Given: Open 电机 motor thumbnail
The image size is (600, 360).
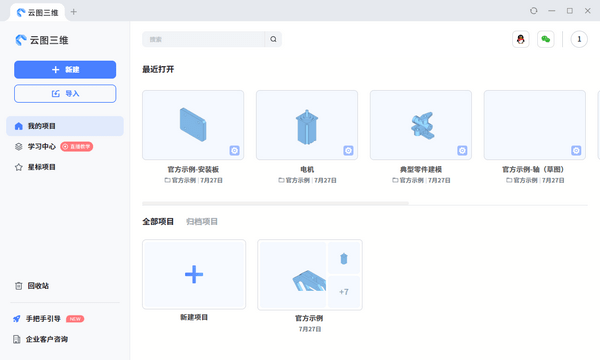Looking at the screenshot, I should 307,125.
